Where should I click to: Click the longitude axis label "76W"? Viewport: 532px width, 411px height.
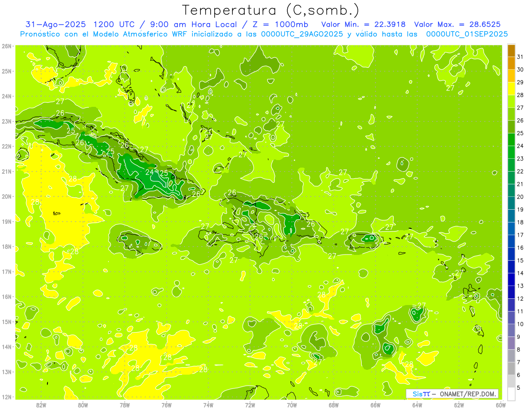click(x=166, y=405)
